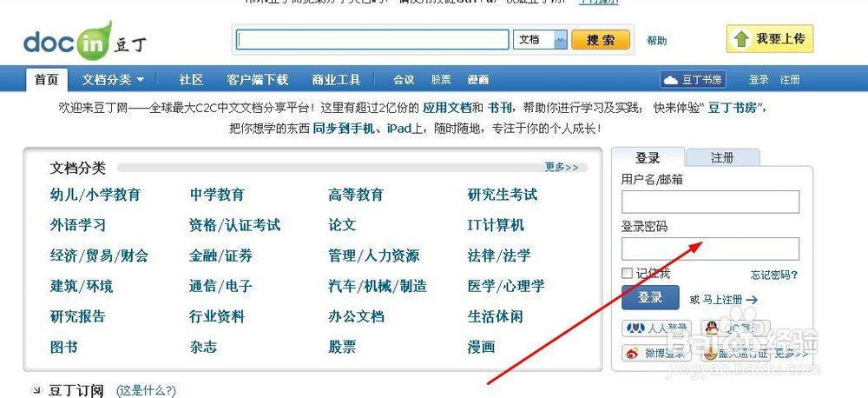This screenshot has width=868, height=398.
Task: Click 更多>> in the 文档分类 header
Action: click(562, 168)
